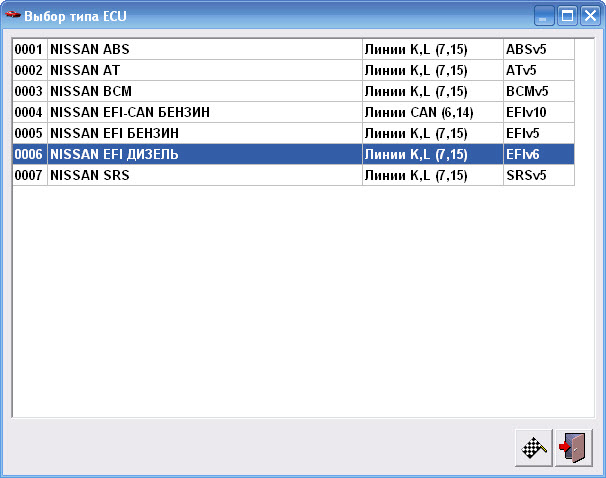
Task: Click row number 0001
Action: [x=30, y=49]
